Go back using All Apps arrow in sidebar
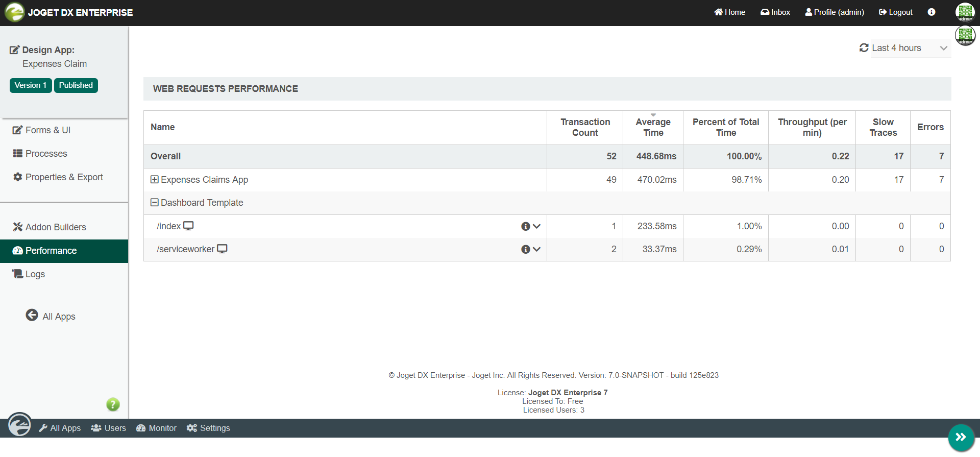The height and width of the screenshot is (457, 980). [x=32, y=316]
